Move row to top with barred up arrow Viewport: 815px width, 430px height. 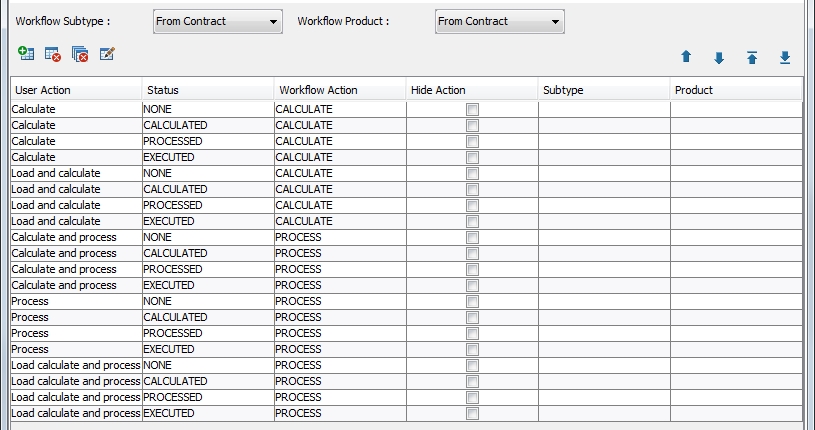click(752, 57)
